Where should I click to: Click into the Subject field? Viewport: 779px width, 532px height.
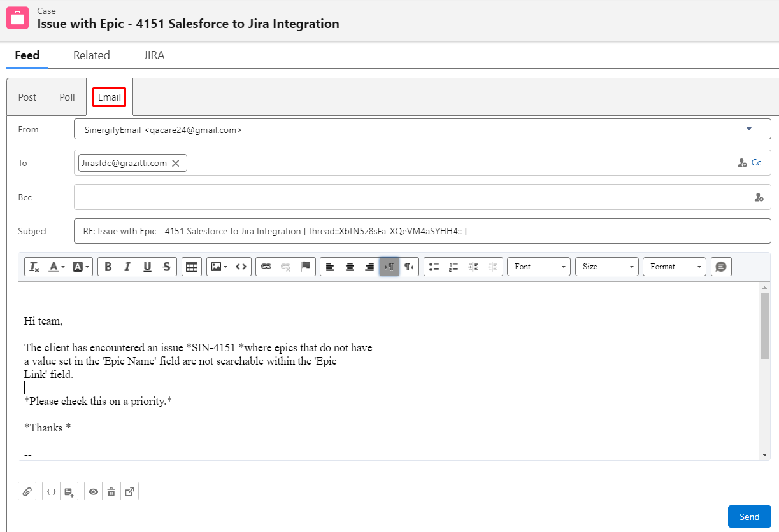(422, 231)
